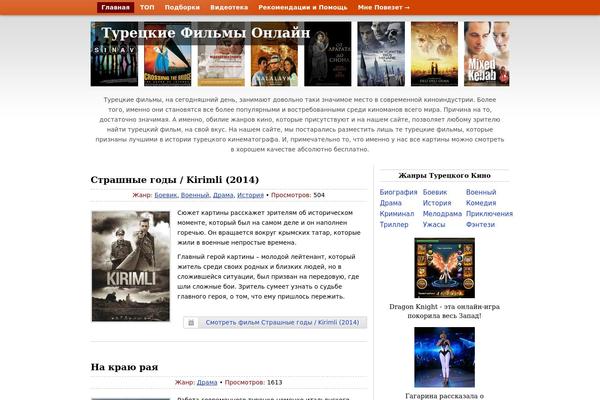Image resolution: width=600 pixels, height=400 pixels.
Task: Click the Гагарина рассказала о ad caption
Action: (x=444, y=396)
